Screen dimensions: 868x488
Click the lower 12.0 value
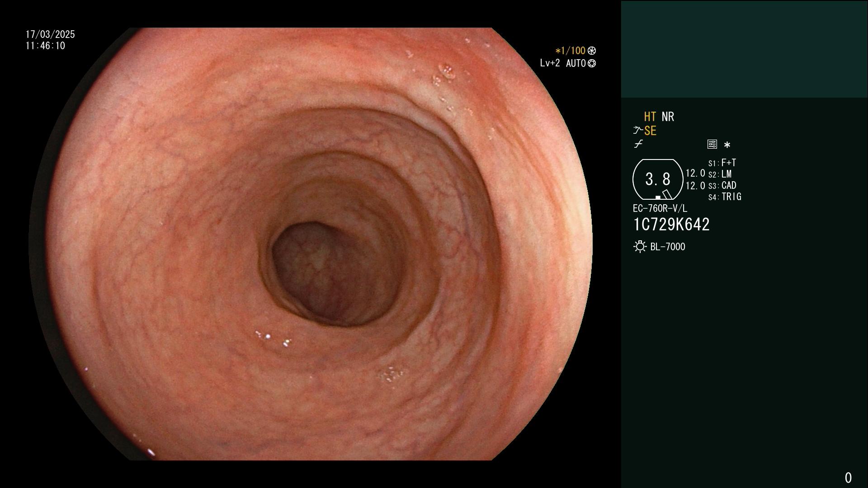(695, 186)
